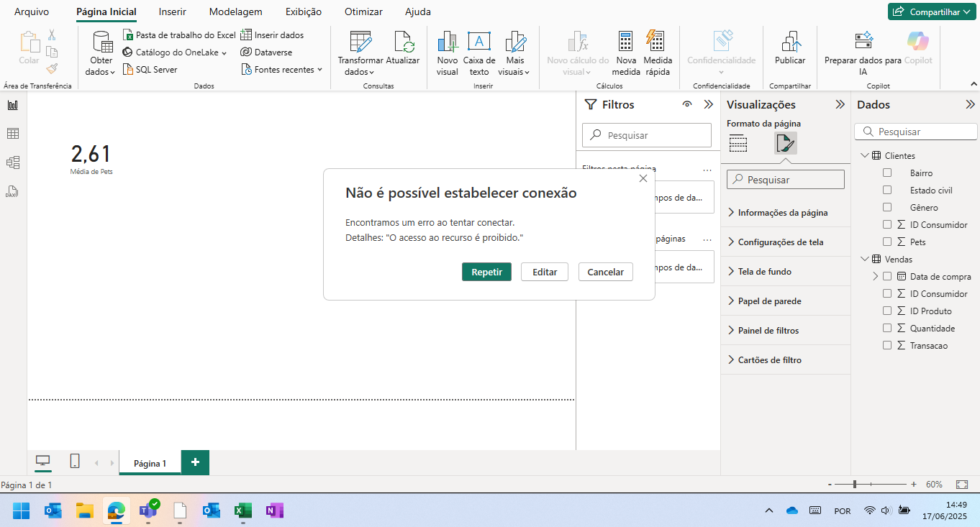
Task: Click Cancelar in the error dialog
Action: 606,272
